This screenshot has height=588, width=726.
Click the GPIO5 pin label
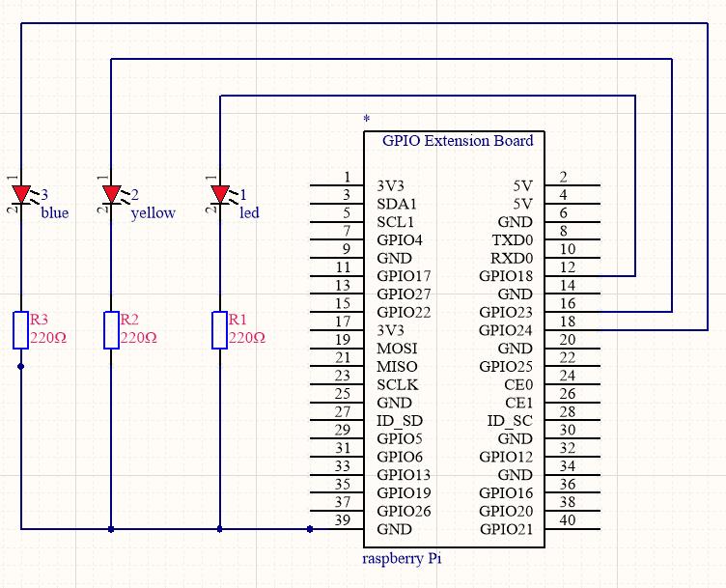coord(400,439)
